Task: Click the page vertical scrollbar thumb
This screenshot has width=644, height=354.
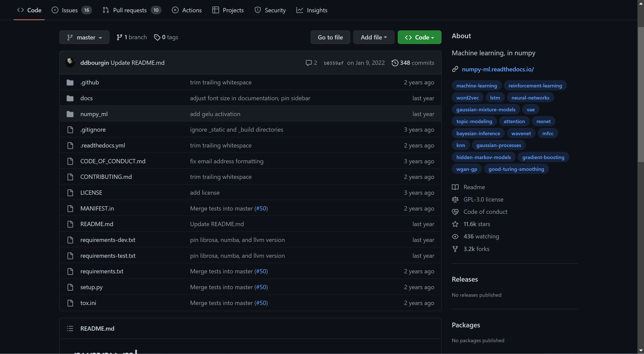Action: 641,94
